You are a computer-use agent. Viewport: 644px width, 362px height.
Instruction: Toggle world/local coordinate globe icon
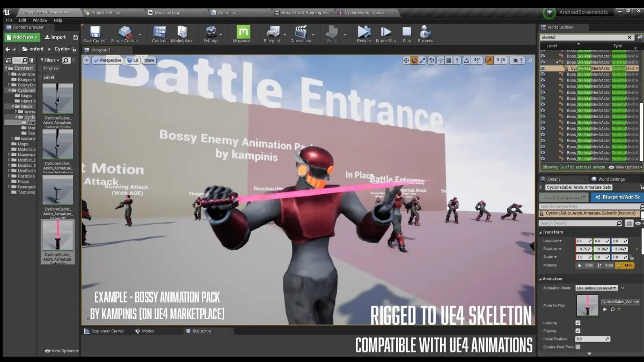point(431,61)
